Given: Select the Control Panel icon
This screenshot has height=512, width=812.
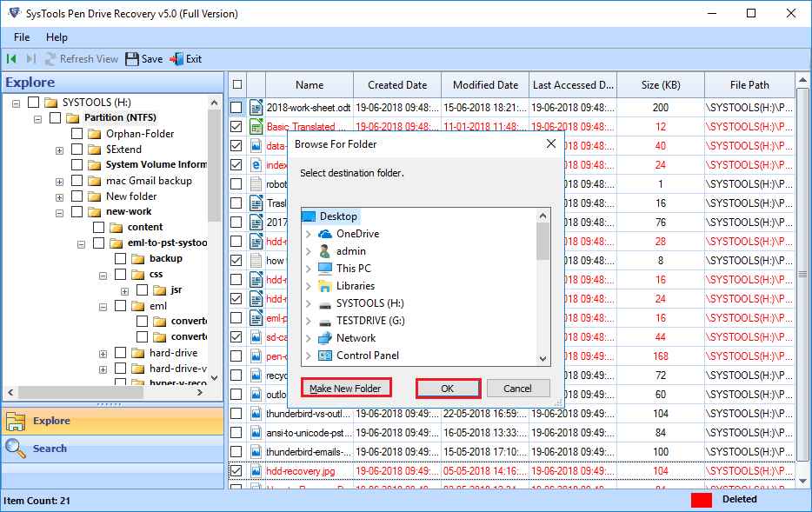Looking at the screenshot, I should 324,356.
